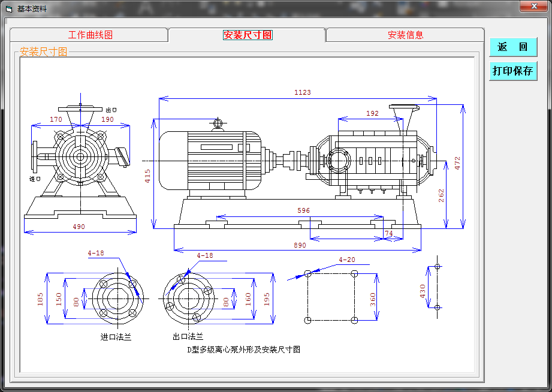This screenshot has height=392, width=552.
Task: Click the 1123 overall length dimension
Action: pos(303,92)
